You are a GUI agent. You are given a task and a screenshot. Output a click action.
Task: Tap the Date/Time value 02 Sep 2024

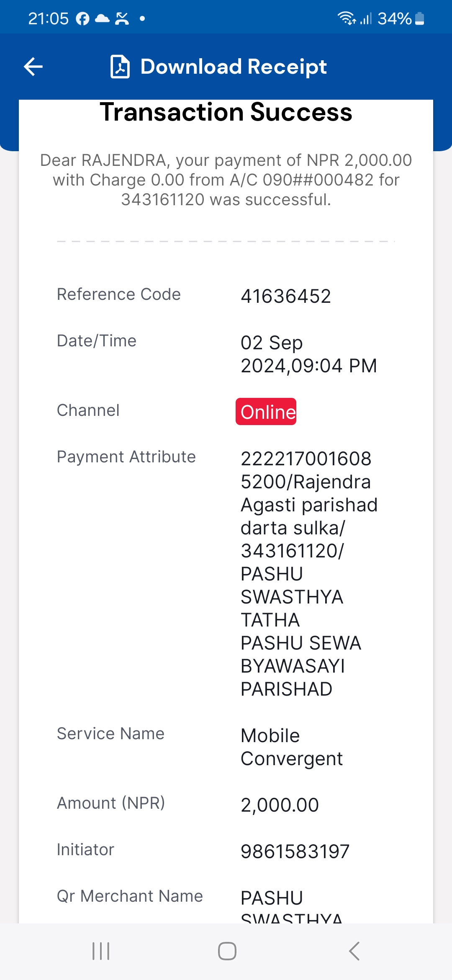click(309, 354)
